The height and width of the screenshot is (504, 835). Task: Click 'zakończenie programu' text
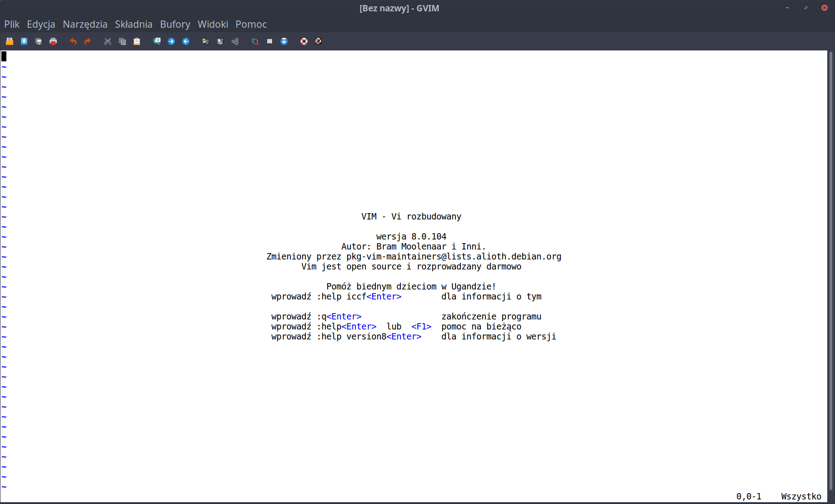tap(491, 316)
